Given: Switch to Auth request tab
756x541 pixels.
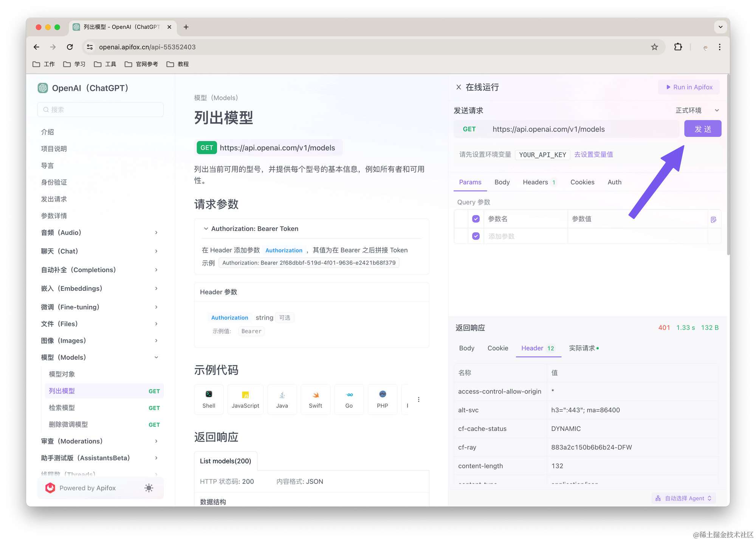Looking at the screenshot, I should click(614, 182).
